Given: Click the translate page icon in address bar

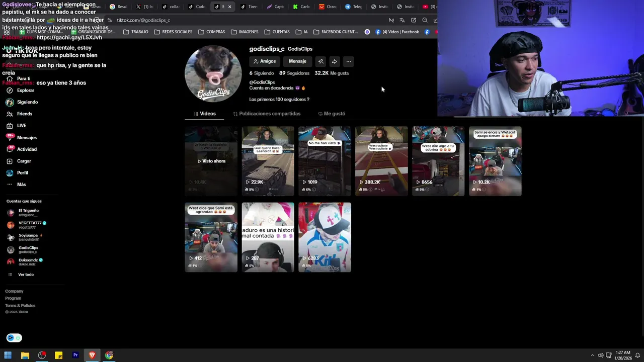Looking at the screenshot, I should point(402,20).
